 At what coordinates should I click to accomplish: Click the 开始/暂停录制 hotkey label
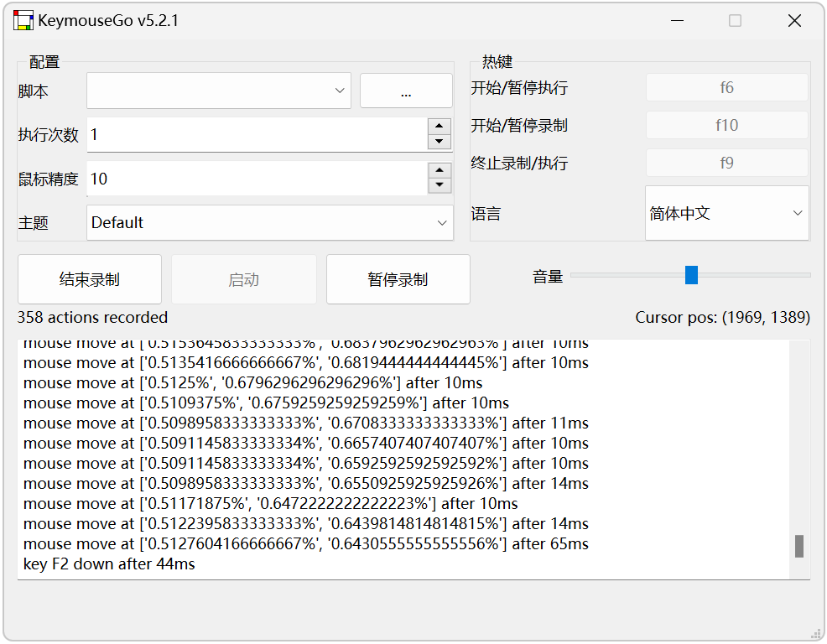(519, 126)
